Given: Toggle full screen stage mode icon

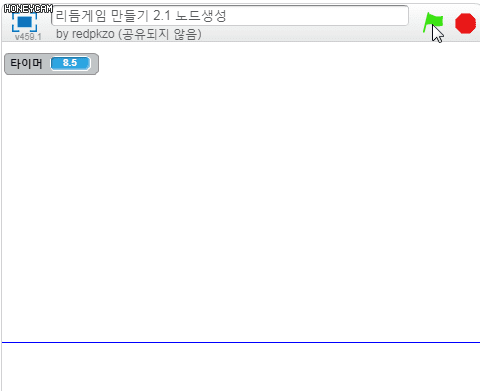Looking at the screenshot, I should coord(24,22).
